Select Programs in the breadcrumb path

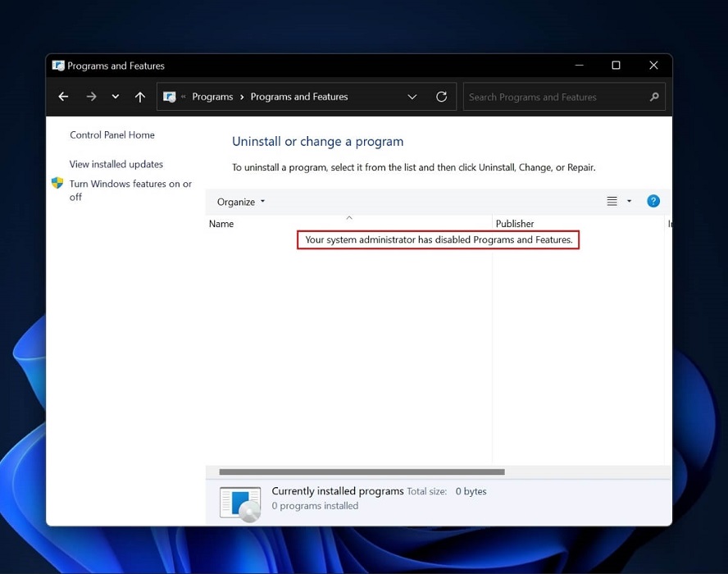[x=212, y=97]
